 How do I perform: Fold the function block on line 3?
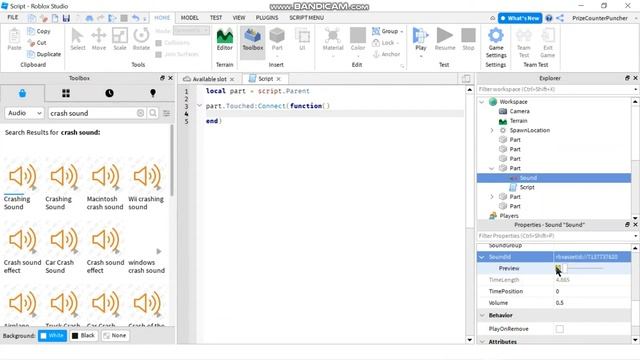(x=199, y=106)
